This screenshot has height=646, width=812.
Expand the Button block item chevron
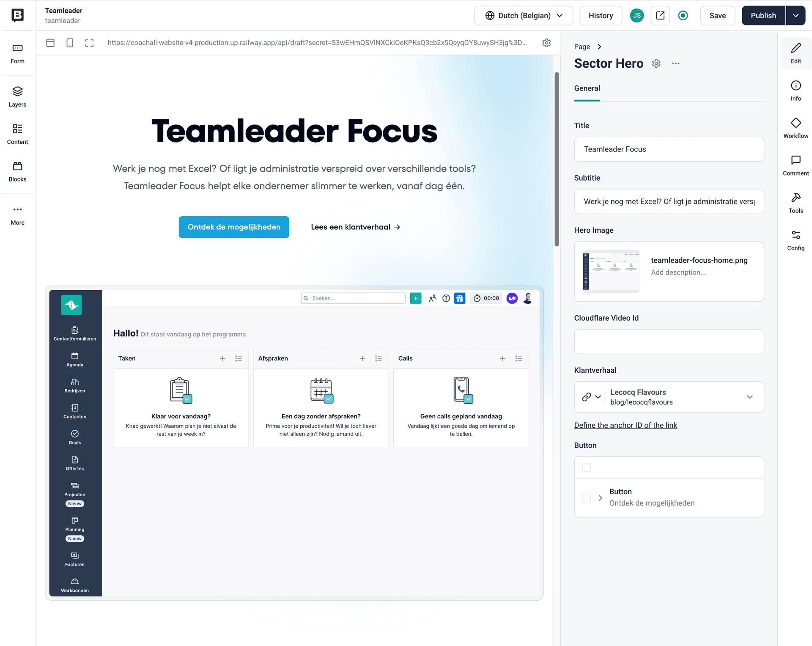pos(600,498)
